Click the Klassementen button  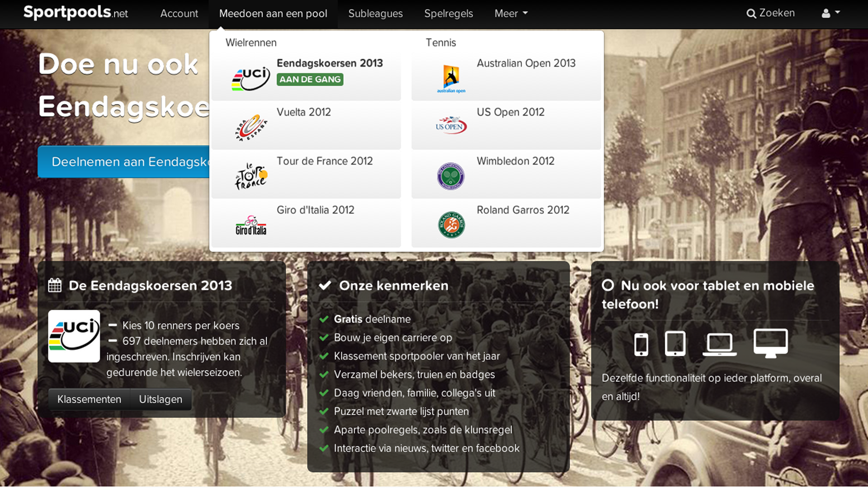click(x=89, y=399)
